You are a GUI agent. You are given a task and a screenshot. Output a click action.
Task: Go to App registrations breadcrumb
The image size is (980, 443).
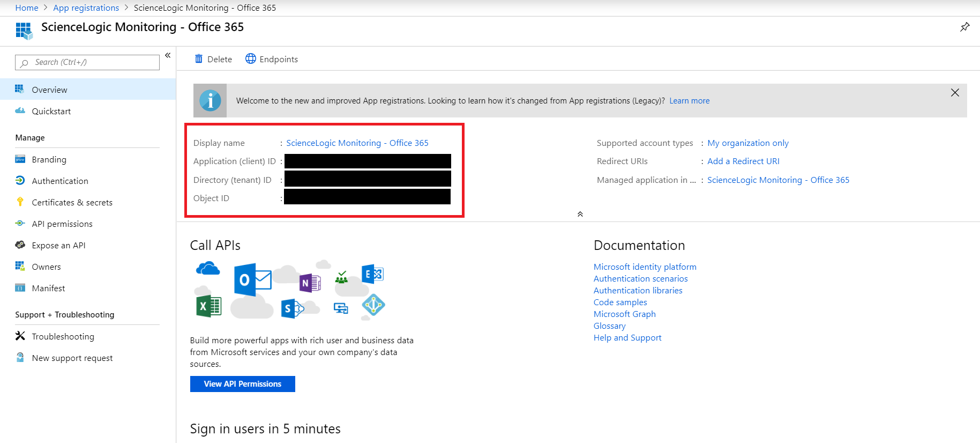coord(86,8)
